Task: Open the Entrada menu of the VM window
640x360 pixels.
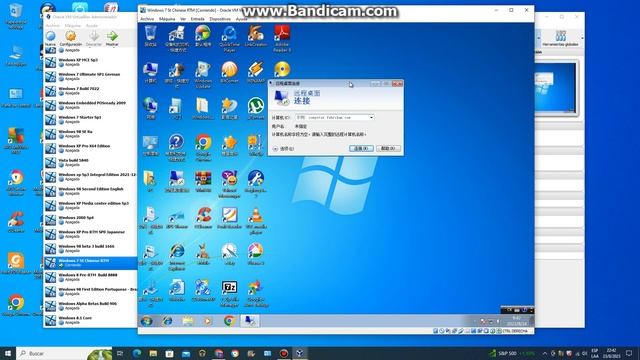Action: coord(198,19)
